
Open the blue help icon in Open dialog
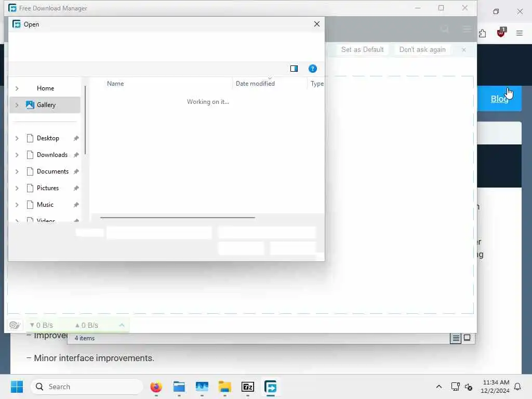tap(312, 69)
